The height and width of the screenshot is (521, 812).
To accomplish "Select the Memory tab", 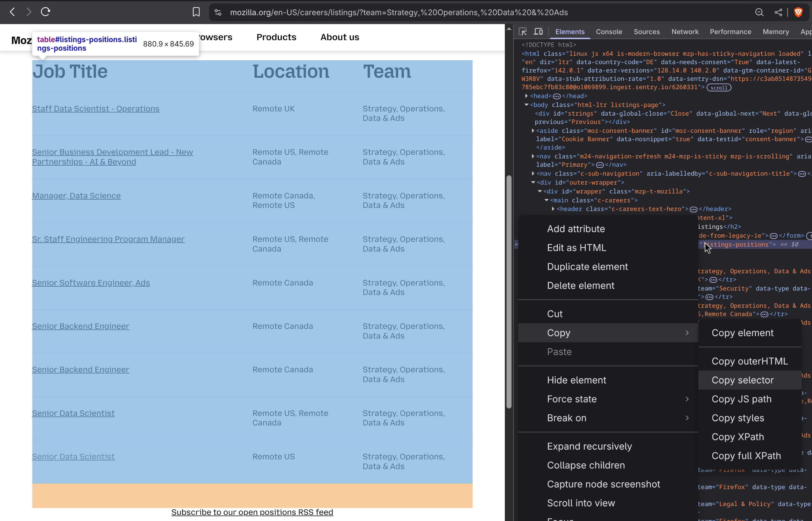I will (775, 32).
